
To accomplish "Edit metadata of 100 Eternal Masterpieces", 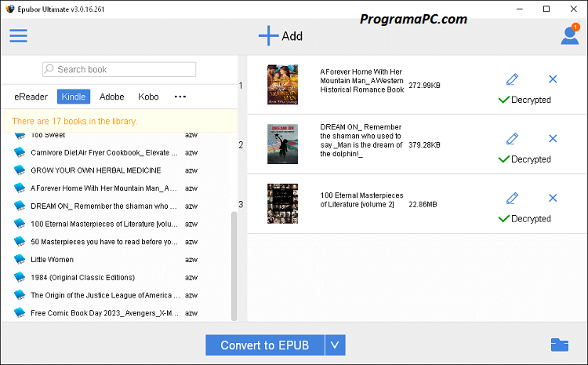I will click(x=512, y=198).
